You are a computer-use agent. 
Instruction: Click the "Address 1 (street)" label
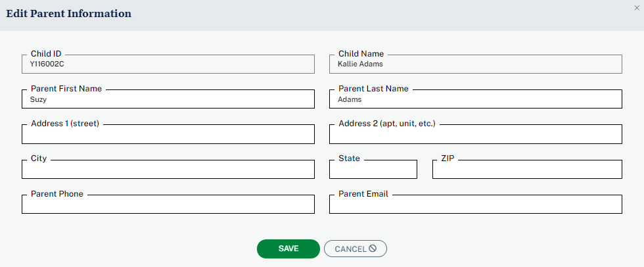64,123
